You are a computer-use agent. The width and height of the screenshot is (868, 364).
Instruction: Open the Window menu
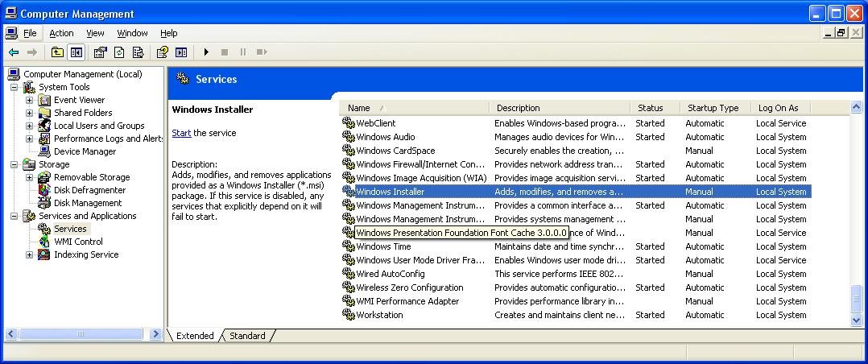pos(132,33)
